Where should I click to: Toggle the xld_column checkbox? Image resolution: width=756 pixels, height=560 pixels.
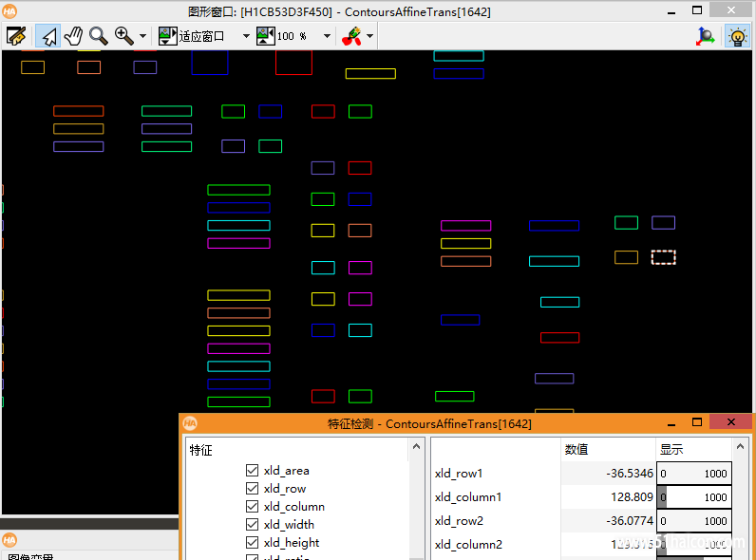[252, 506]
